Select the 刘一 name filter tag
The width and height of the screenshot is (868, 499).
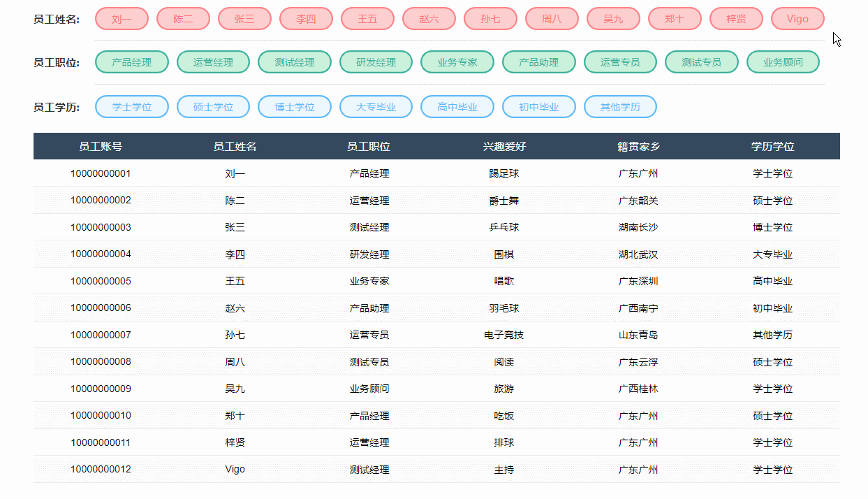click(x=122, y=18)
